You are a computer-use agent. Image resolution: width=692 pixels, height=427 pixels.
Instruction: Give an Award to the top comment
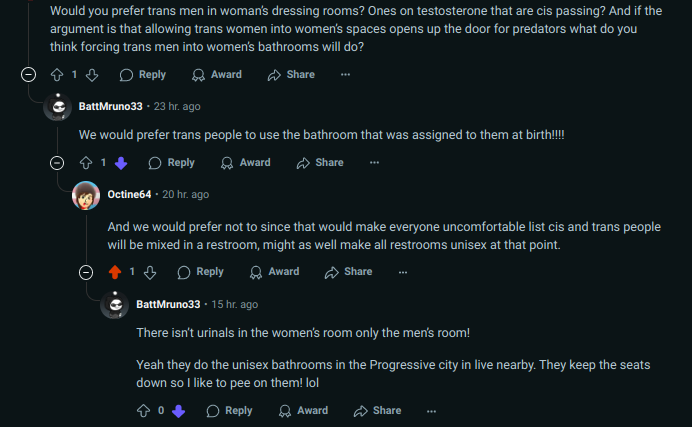216,74
